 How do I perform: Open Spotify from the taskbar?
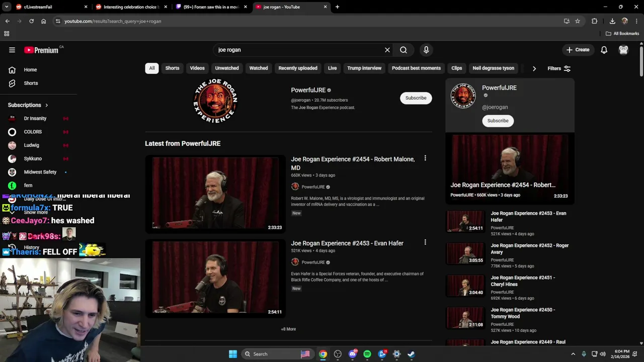pyautogui.click(x=367, y=354)
